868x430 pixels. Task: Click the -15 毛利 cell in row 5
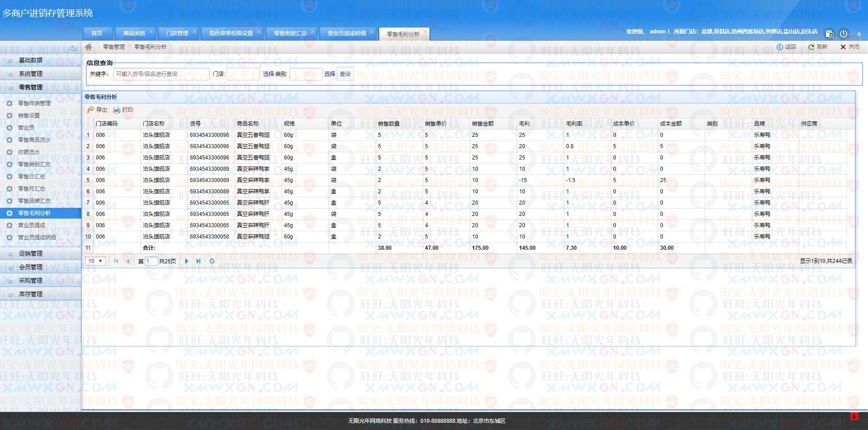[x=540, y=180]
